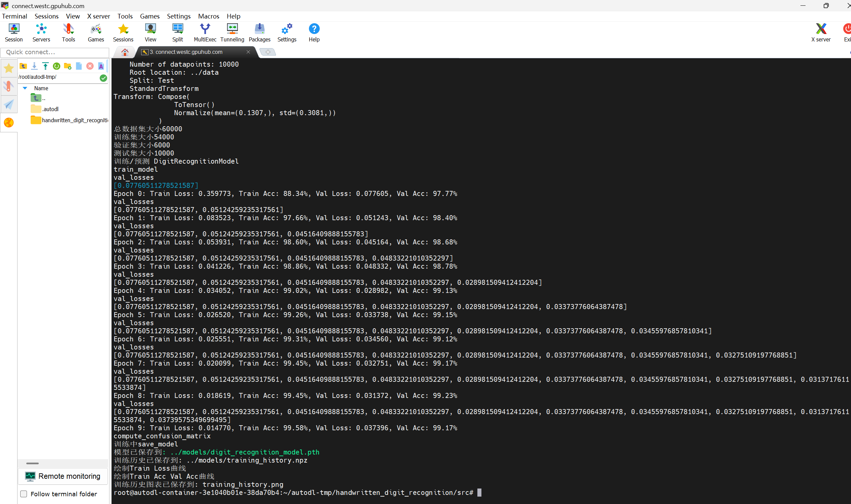Open the Settings gears toolbar icon
Screen dimensions: 851x504
pos(287,33)
